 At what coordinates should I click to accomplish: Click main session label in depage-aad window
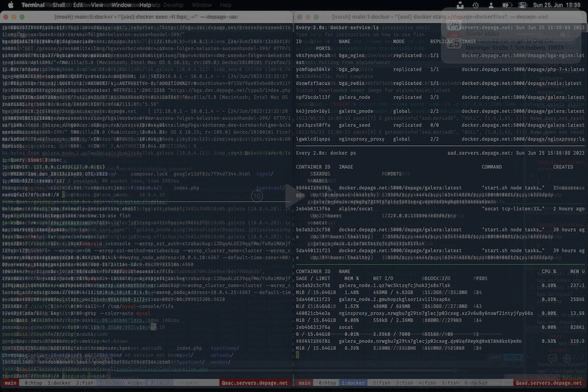304,383
